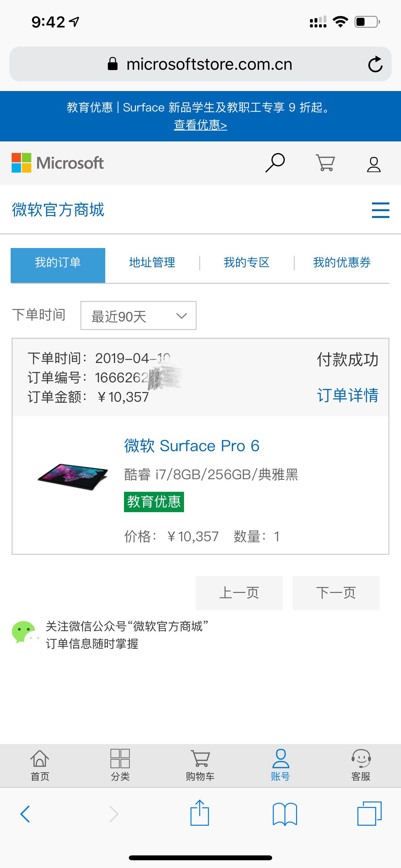Click the Microsoft logo

[57, 163]
